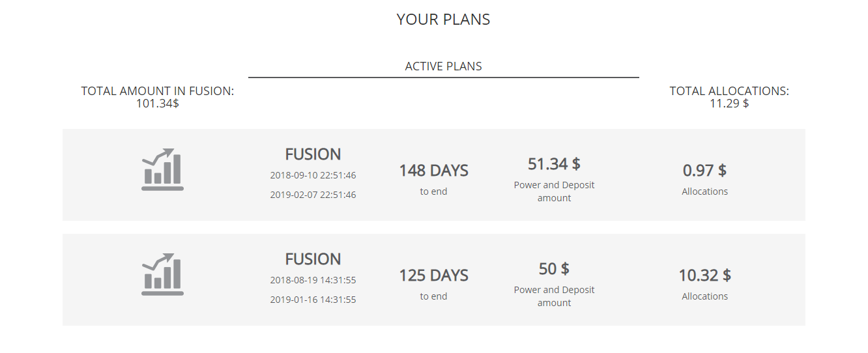Click the end date 2019-01-16 14:31:55
Screen dimensions: 868x353
pos(313,300)
